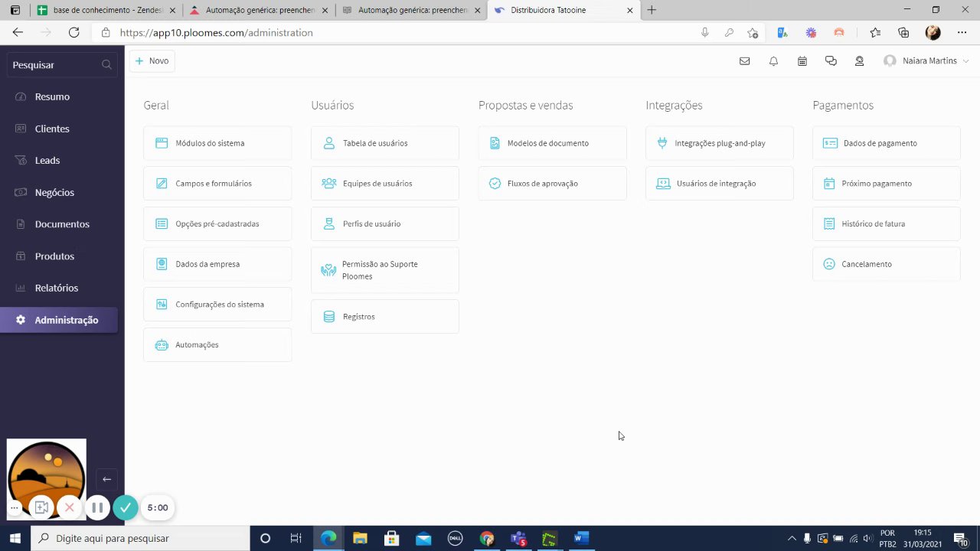This screenshot has width=980, height=551.
Task: Click the Windows taskbar search box
Action: pyautogui.click(x=140, y=539)
